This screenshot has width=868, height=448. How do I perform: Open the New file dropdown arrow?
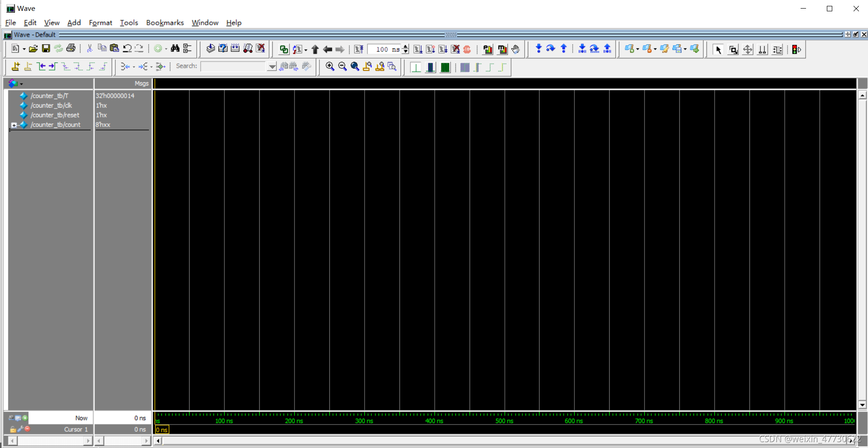(24, 49)
